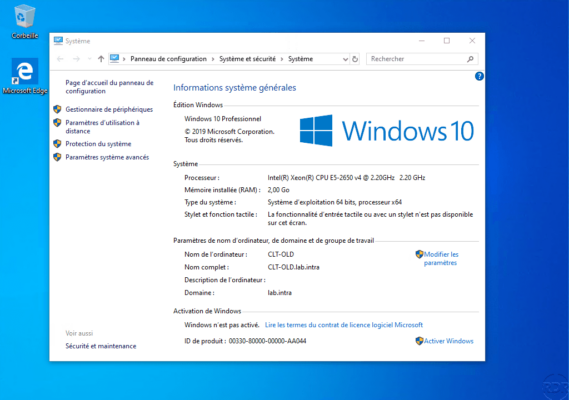Open Gestionnaire de périphériques
The width and height of the screenshot is (569, 400).
109,109
